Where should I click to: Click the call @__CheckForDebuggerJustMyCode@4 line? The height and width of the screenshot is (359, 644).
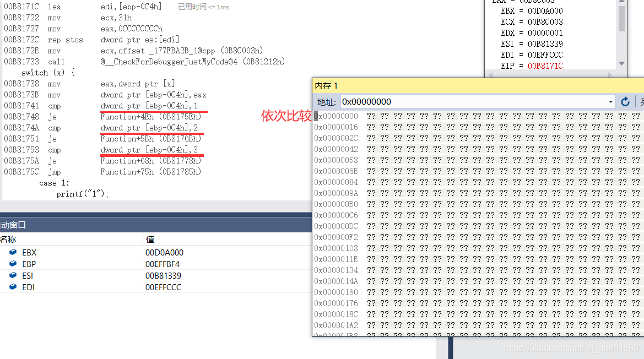pyautogui.click(x=144, y=62)
